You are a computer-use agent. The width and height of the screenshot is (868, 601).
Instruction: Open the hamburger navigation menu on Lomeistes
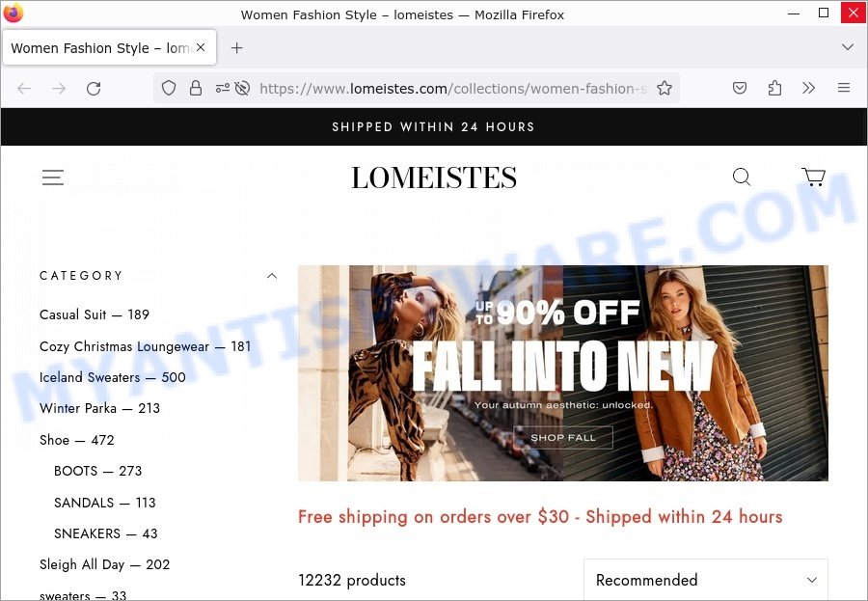pyautogui.click(x=53, y=178)
